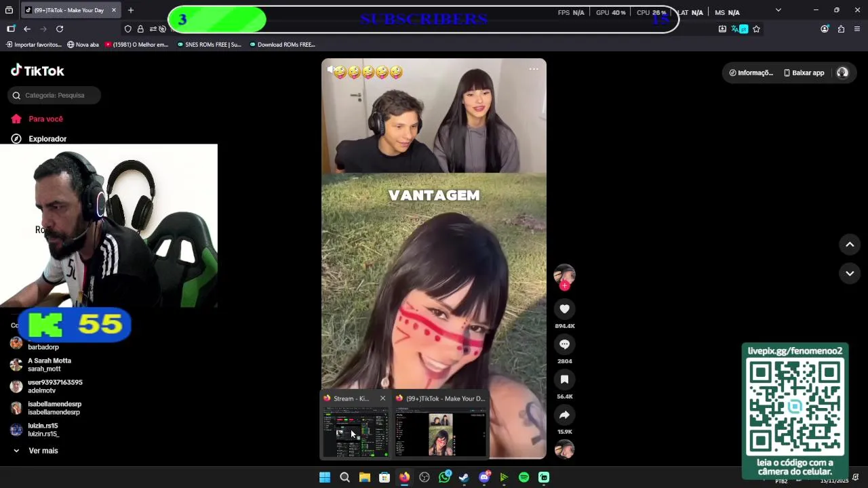Click the TikTok logo
Screen dimensions: 868x488
click(37, 70)
